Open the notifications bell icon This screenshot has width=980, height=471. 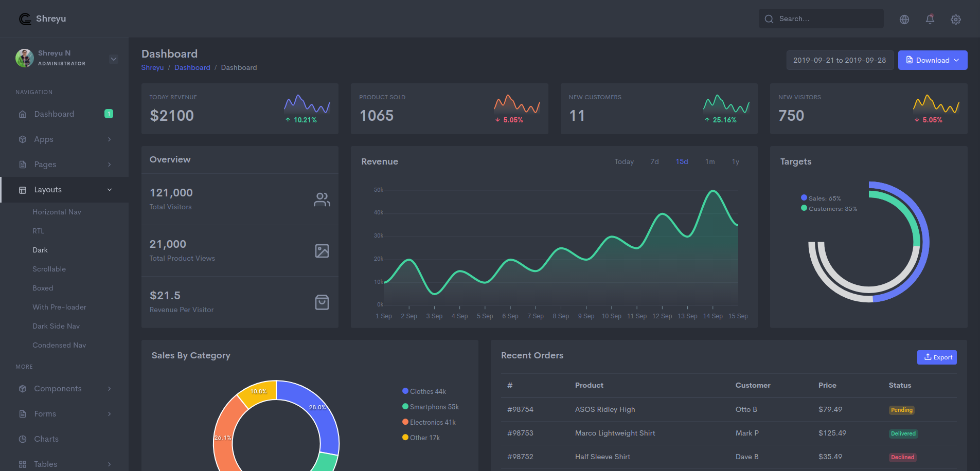[930, 19]
